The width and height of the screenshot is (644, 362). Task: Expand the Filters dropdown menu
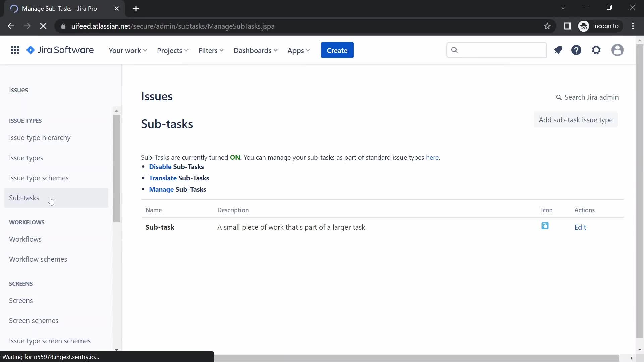[x=211, y=50]
